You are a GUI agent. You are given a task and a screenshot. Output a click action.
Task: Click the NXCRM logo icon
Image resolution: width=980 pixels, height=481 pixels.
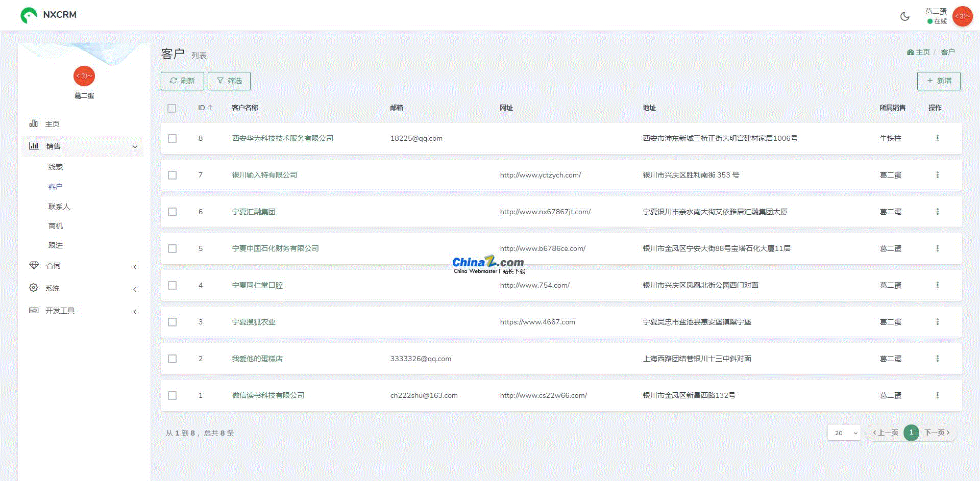click(29, 15)
